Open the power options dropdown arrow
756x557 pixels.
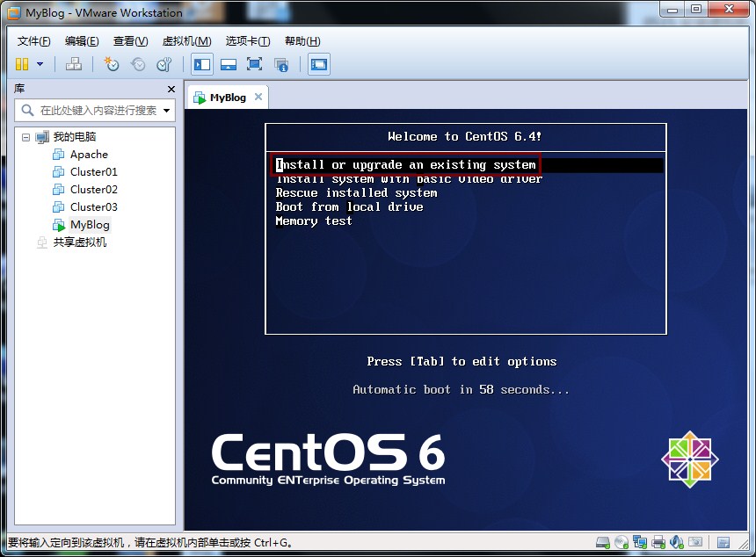pos(40,64)
